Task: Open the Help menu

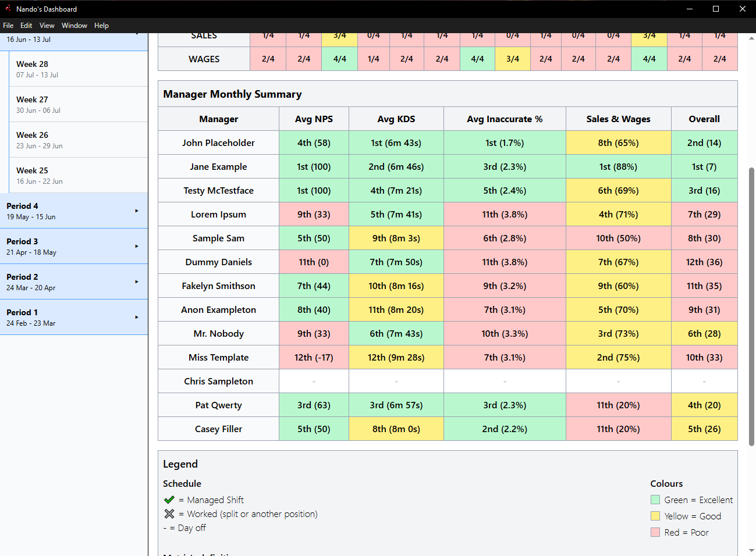Action: click(x=101, y=26)
